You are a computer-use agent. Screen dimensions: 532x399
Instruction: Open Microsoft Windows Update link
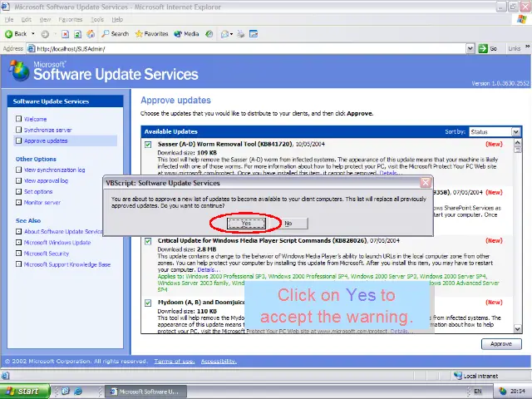57,243
